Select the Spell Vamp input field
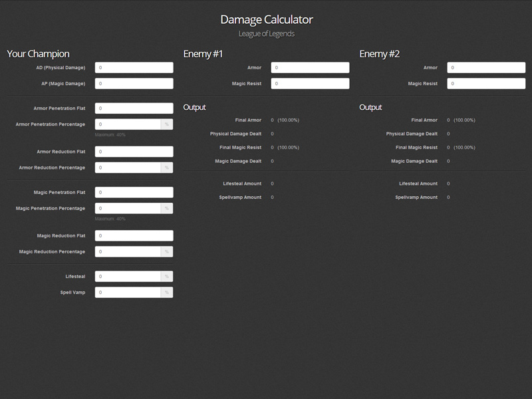532x399 pixels. (x=128, y=293)
